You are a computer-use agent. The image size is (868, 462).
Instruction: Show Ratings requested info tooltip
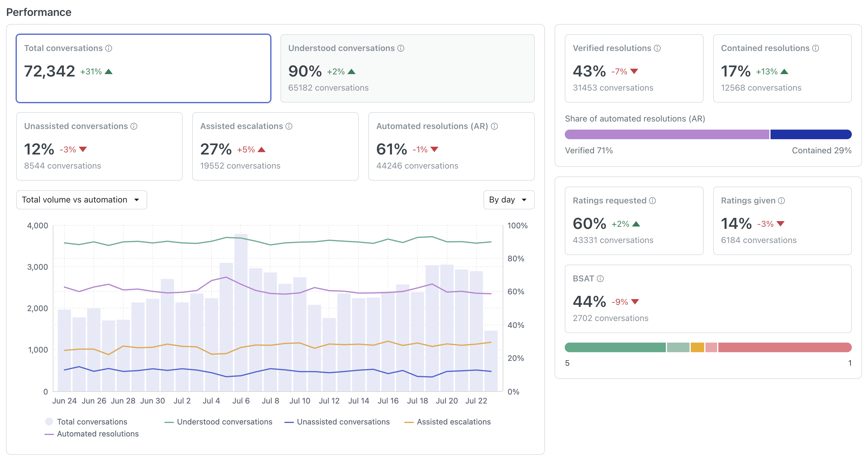652,200
